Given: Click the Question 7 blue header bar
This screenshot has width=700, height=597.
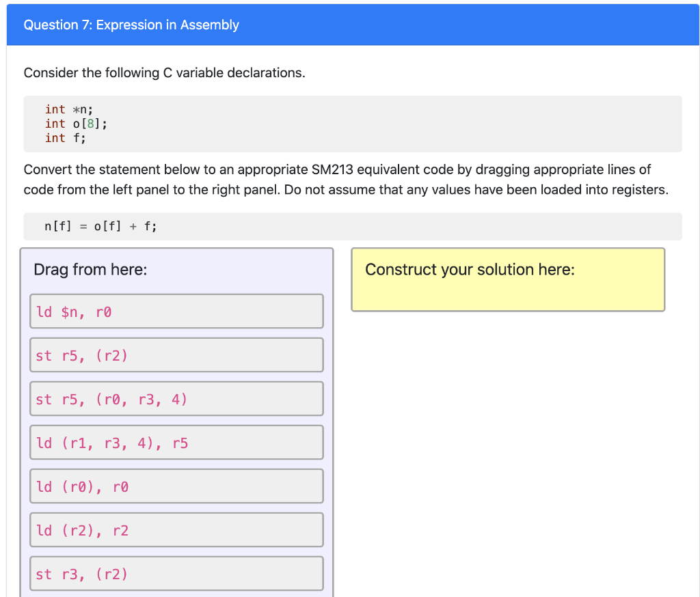Looking at the screenshot, I should click(350, 25).
